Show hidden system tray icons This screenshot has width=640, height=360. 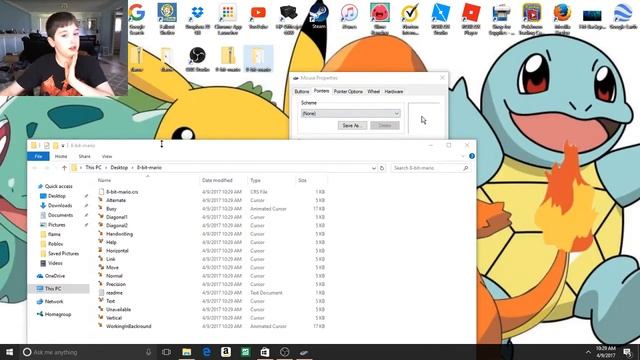(x=588, y=352)
